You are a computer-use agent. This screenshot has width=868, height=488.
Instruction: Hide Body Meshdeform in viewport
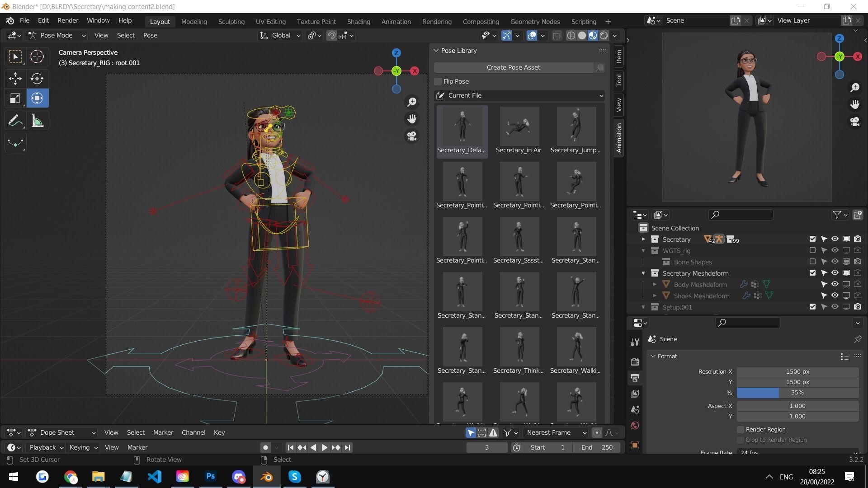(835, 285)
